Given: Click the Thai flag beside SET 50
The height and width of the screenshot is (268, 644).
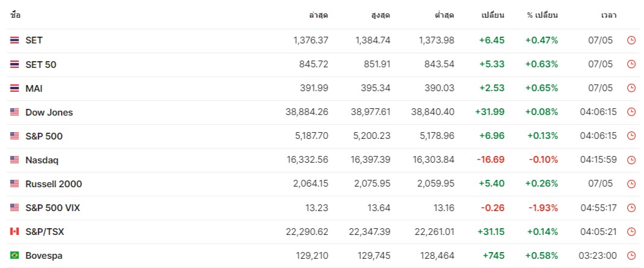Looking at the screenshot, I should click(x=15, y=64).
